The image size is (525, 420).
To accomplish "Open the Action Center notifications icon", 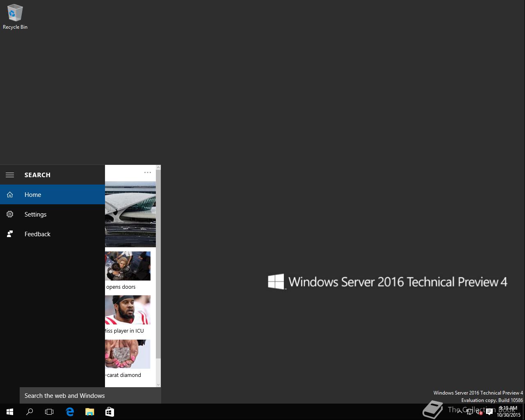I will [489, 412].
